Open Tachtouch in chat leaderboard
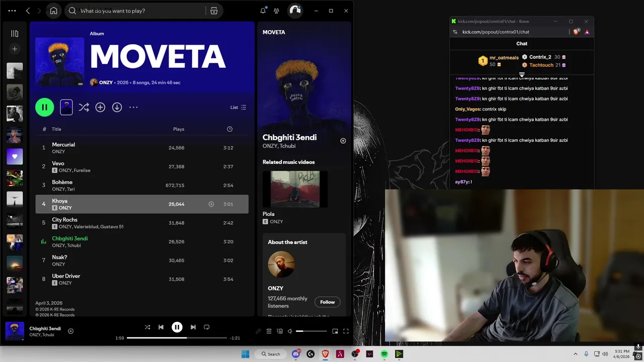Image resolution: width=644 pixels, height=362 pixels. (x=541, y=65)
